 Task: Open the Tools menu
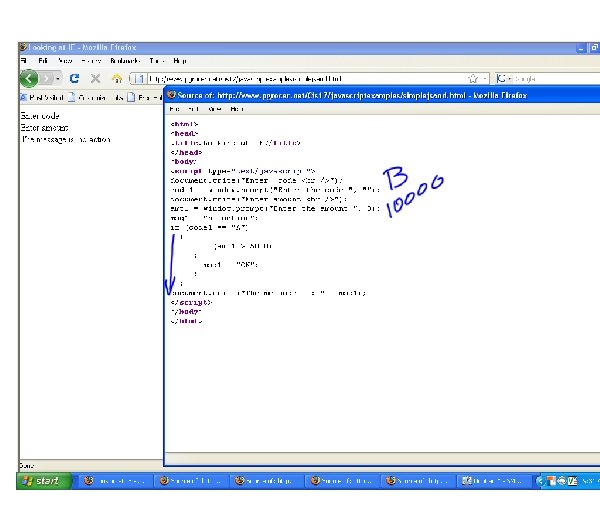[157, 61]
